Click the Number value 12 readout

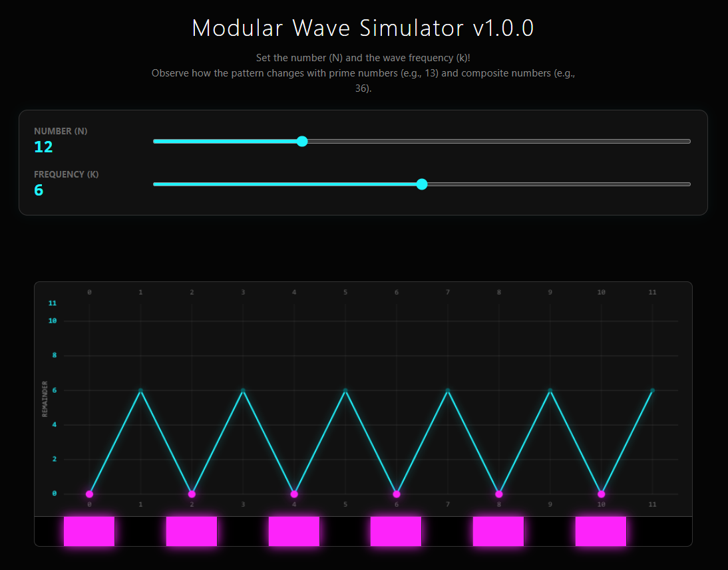click(43, 147)
